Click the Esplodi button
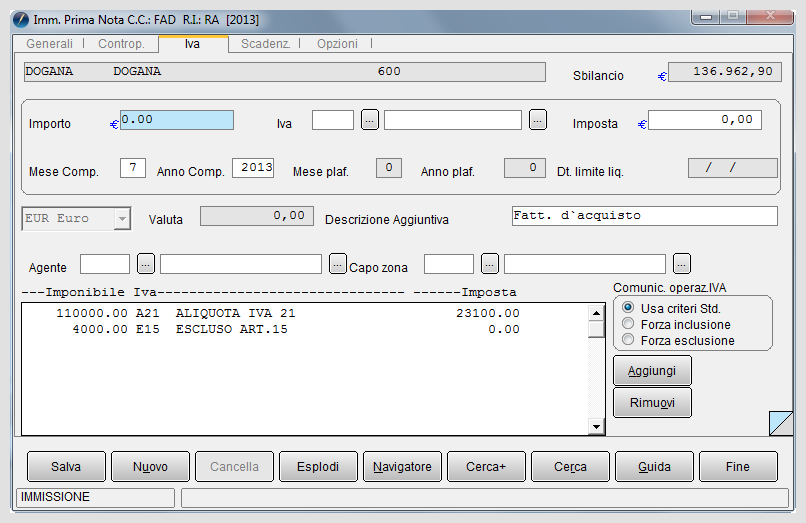Screen dimensions: 806x523 click(x=318, y=466)
